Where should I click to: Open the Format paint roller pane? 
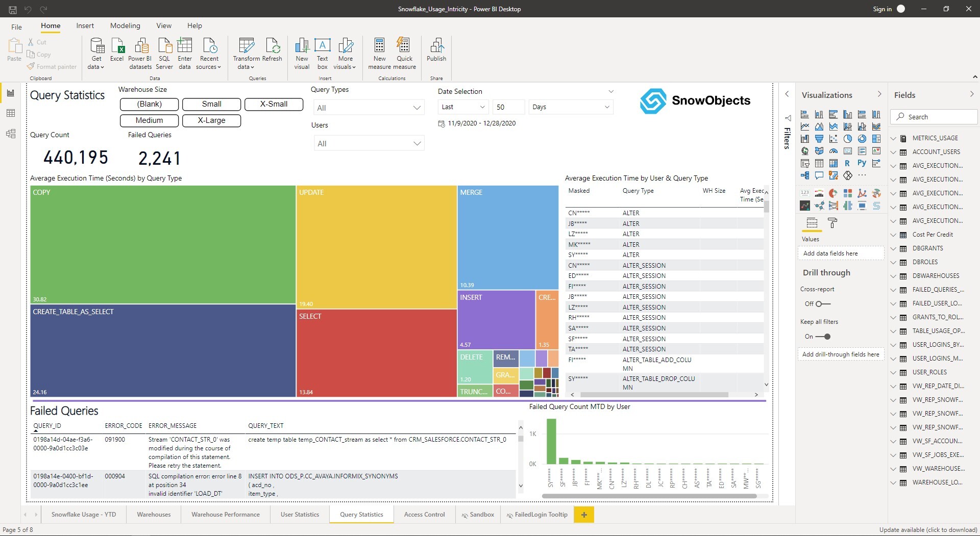(x=832, y=223)
